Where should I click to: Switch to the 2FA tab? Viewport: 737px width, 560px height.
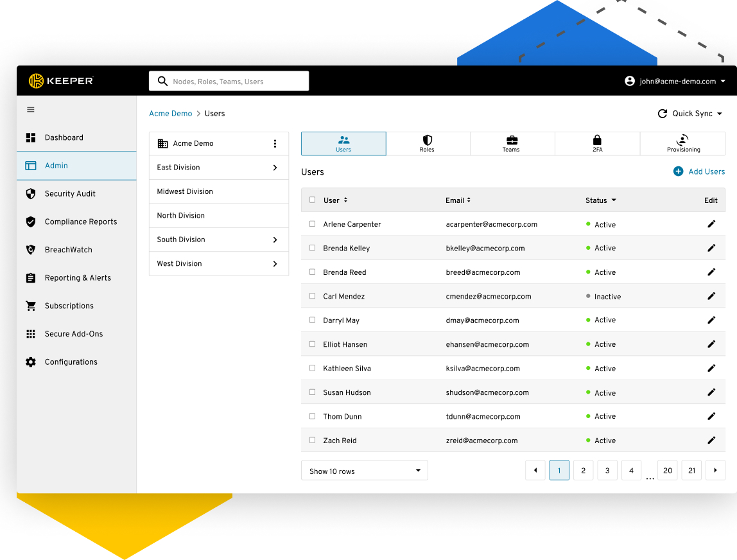pyautogui.click(x=597, y=144)
